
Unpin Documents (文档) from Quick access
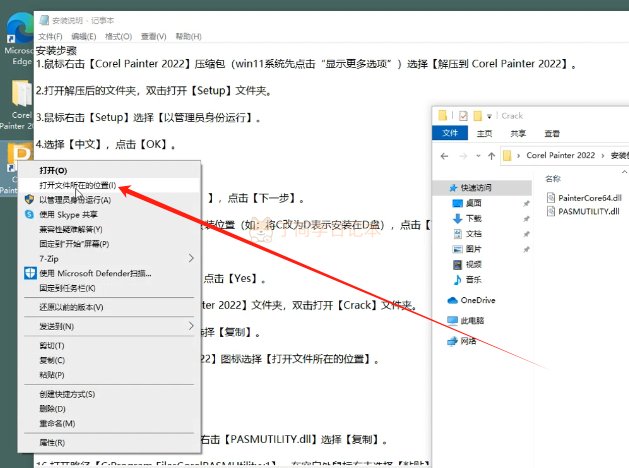526,234
